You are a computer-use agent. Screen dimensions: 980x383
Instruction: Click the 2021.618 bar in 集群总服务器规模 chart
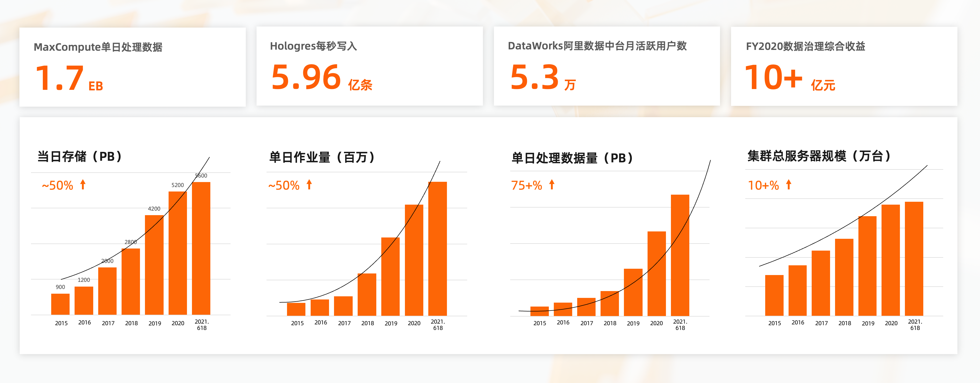pyautogui.click(x=914, y=259)
